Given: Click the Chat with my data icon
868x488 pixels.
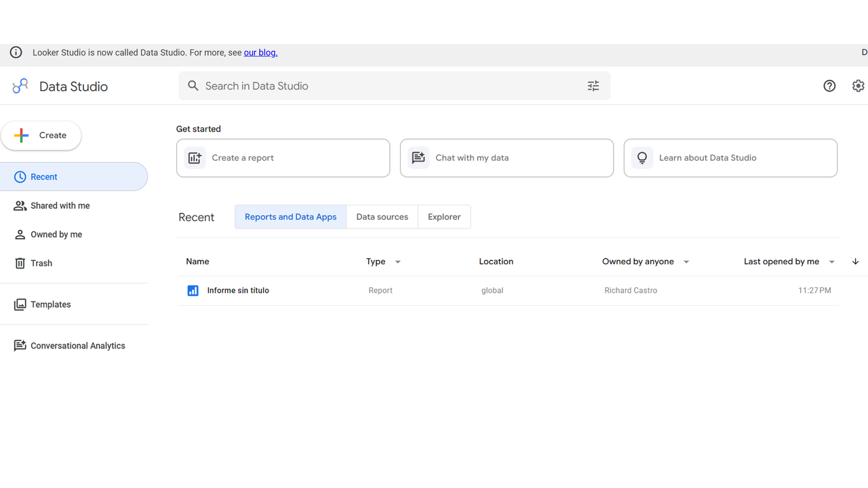Looking at the screenshot, I should (418, 158).
